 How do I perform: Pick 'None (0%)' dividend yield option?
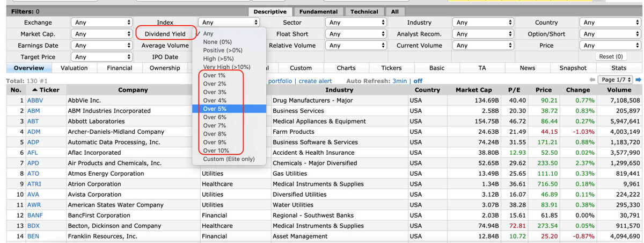[x=217, y=42]
